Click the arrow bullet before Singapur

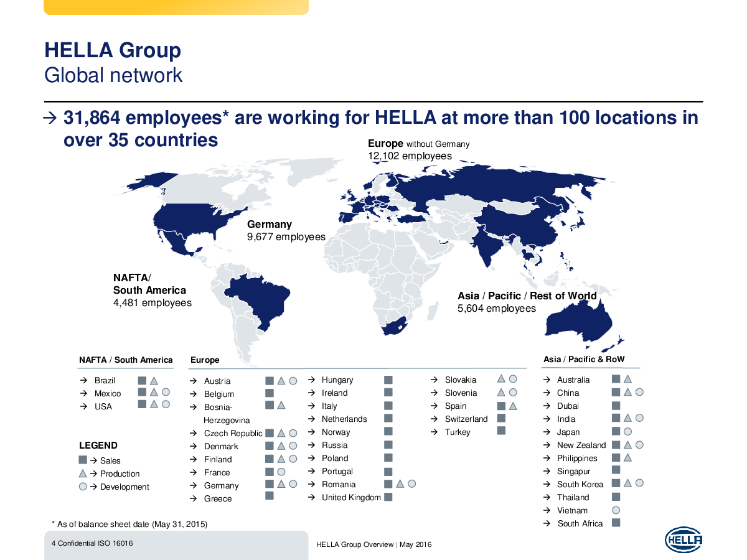(x=546, y=471)
